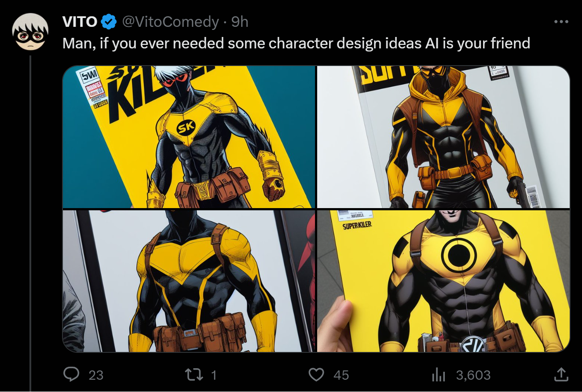Click the repost arrows icon
This screenshot has width=582, height=392.
coord(193,374)
